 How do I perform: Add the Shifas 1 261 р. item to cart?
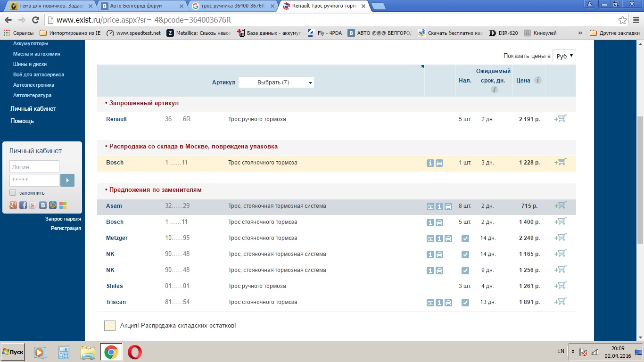[x=561, y=286]
